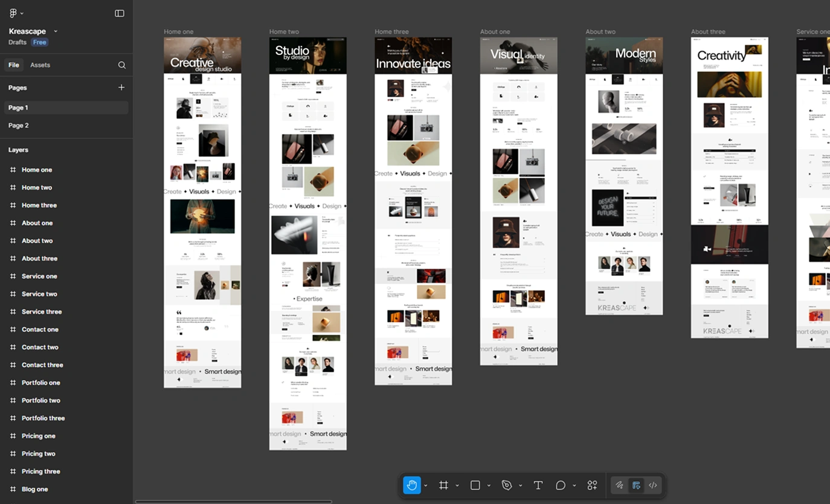Select the About three frame thumbnail on canvas

pyautogui.click(x=730, y=188)
